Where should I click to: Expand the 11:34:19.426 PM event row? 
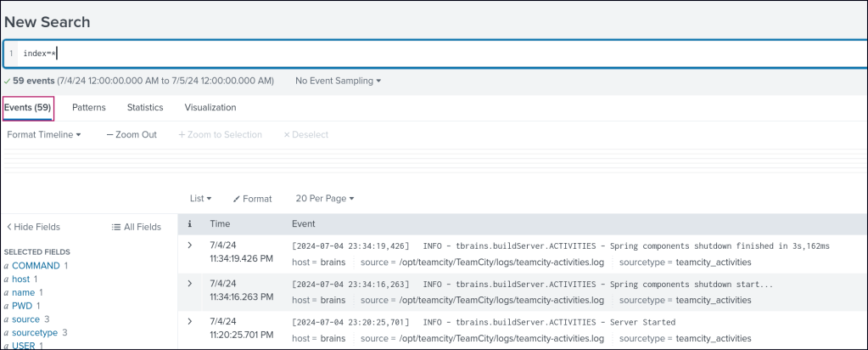(x=190, y=245)
